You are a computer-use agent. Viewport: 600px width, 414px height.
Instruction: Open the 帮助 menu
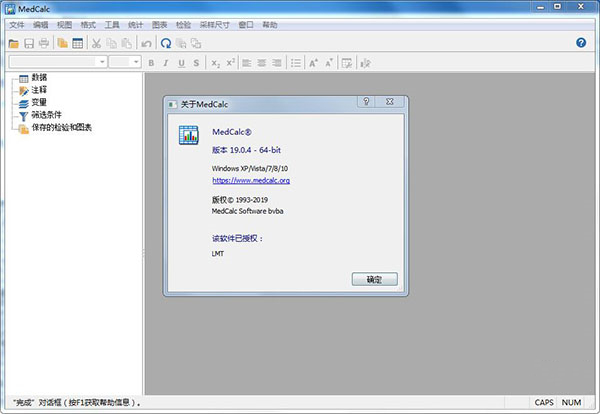tap(269, 25)
